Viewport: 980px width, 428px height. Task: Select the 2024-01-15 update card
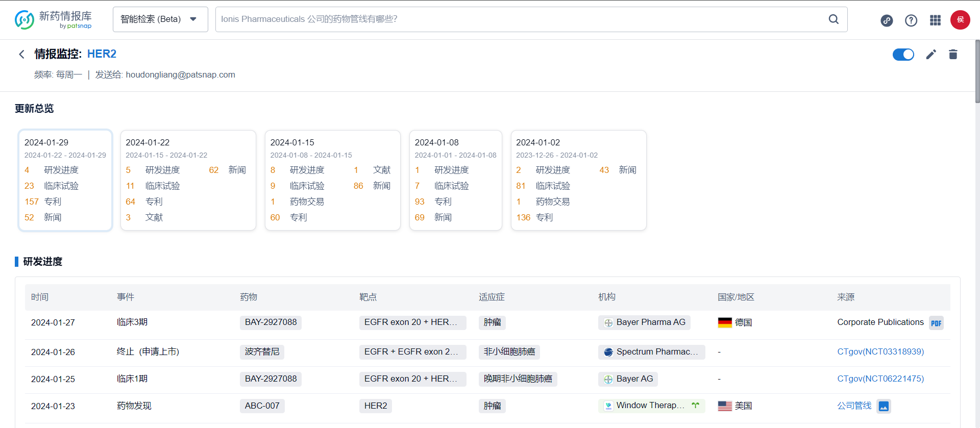pos(332,180)
